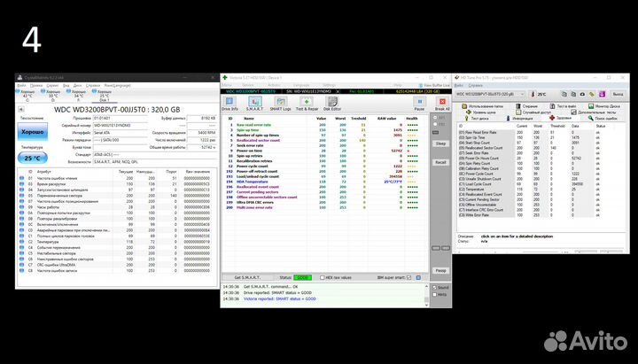Viewport: 638px width, 364px height.
Task: Click the blue status icon for Power-On Hours row in CrystalDiskInfo
Action: 21,206
